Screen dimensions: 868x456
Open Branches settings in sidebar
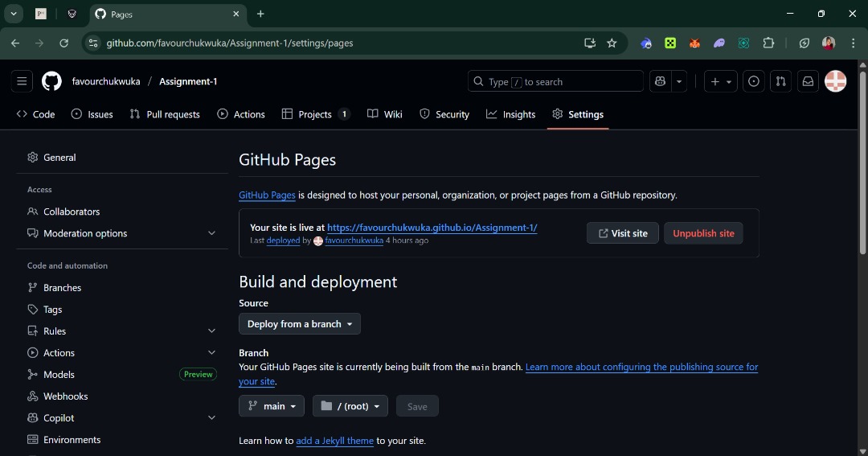tap(122, 288)
